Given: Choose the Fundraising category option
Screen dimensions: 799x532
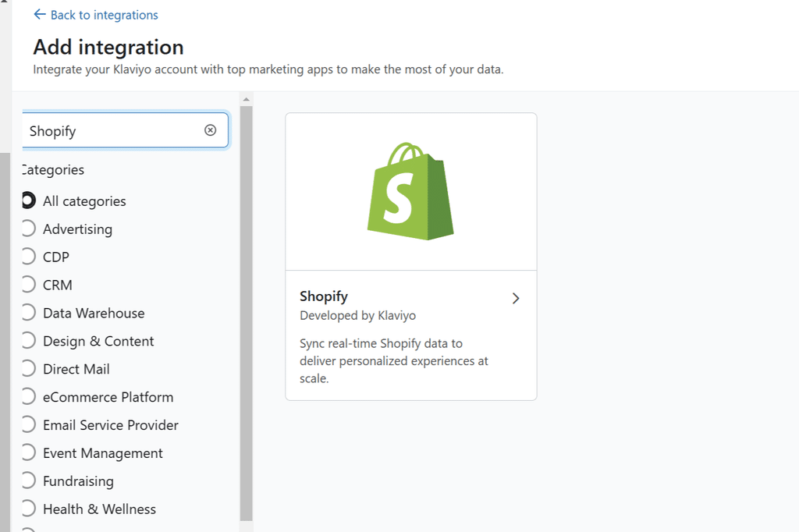Looking at the screenshot, I should pos(28,481).
